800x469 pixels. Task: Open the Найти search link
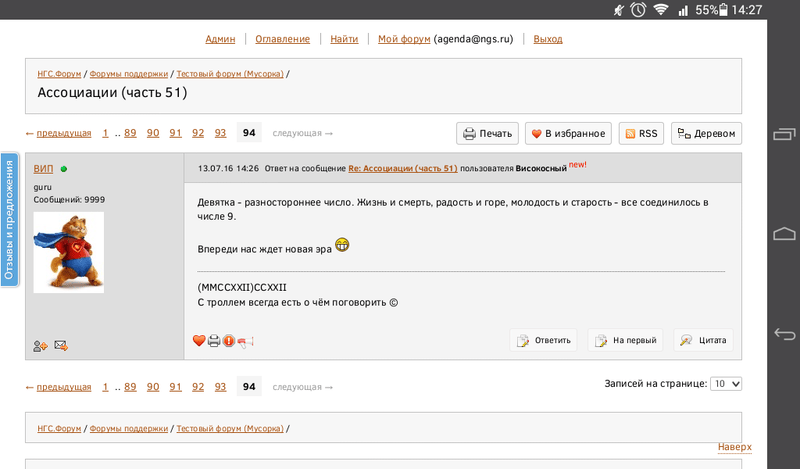pos(344,39)
